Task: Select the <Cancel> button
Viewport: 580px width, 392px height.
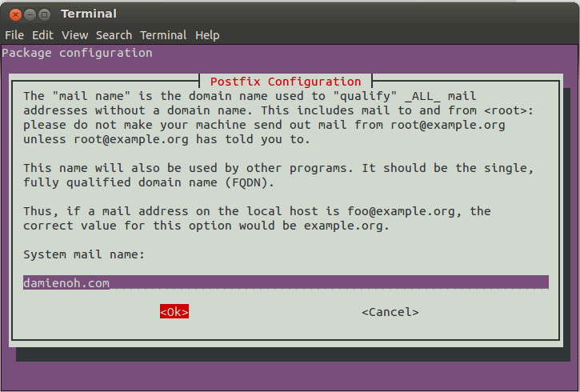Action: click(x=390, y=312)
